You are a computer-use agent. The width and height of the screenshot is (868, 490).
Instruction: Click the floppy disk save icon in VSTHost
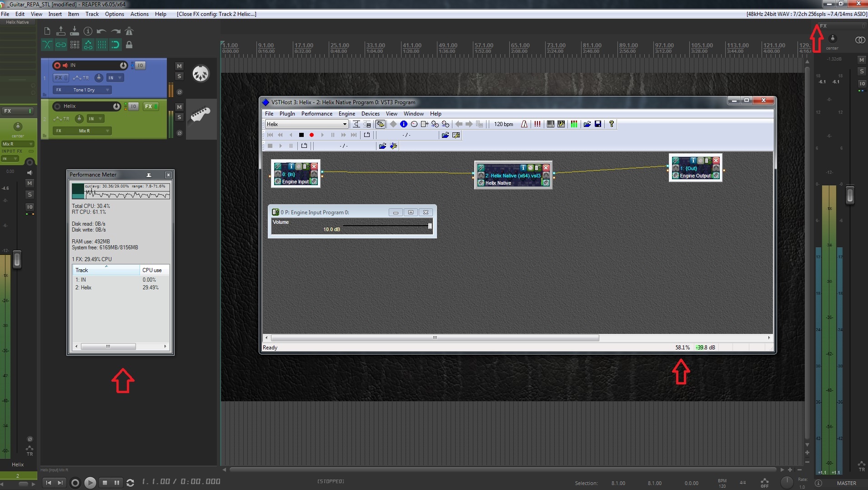[x=598, y=124]
